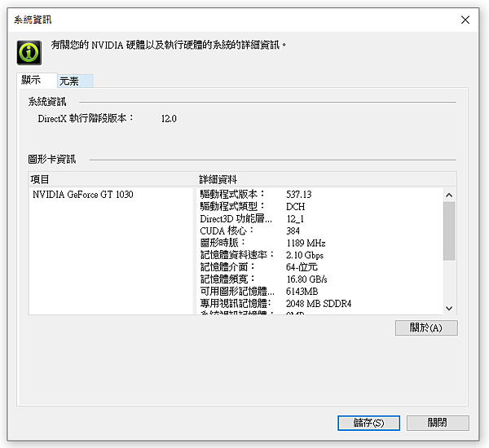Click DirectX version value 12.0
The height and width of the screenshot is (448, 489).
click(x=169, y=119)
